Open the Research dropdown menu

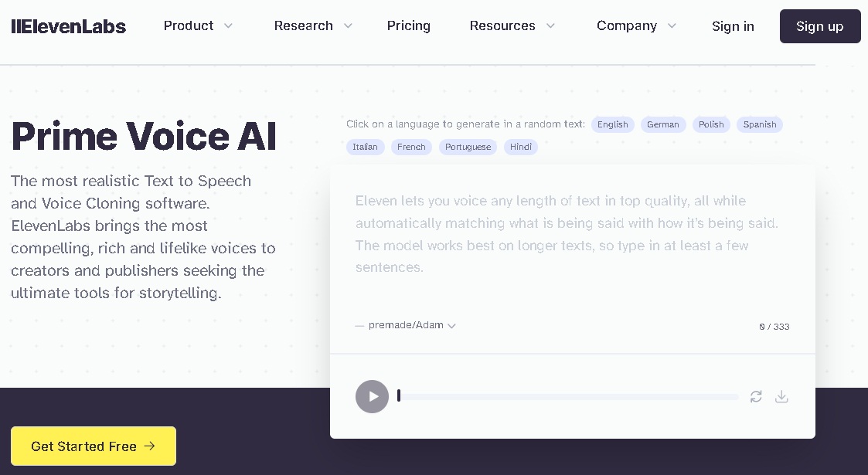(313, 26)
